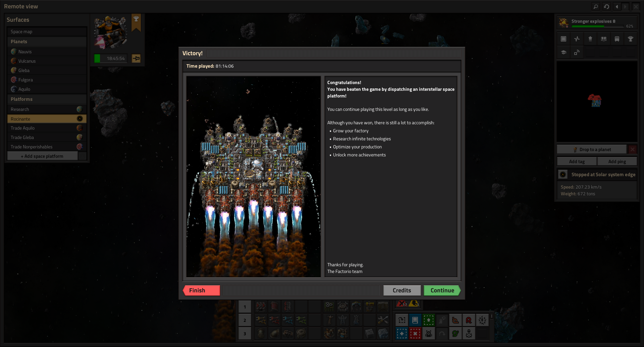
Task: Open the Stronger explosives 8 research
Action: (x=597, y=23)
